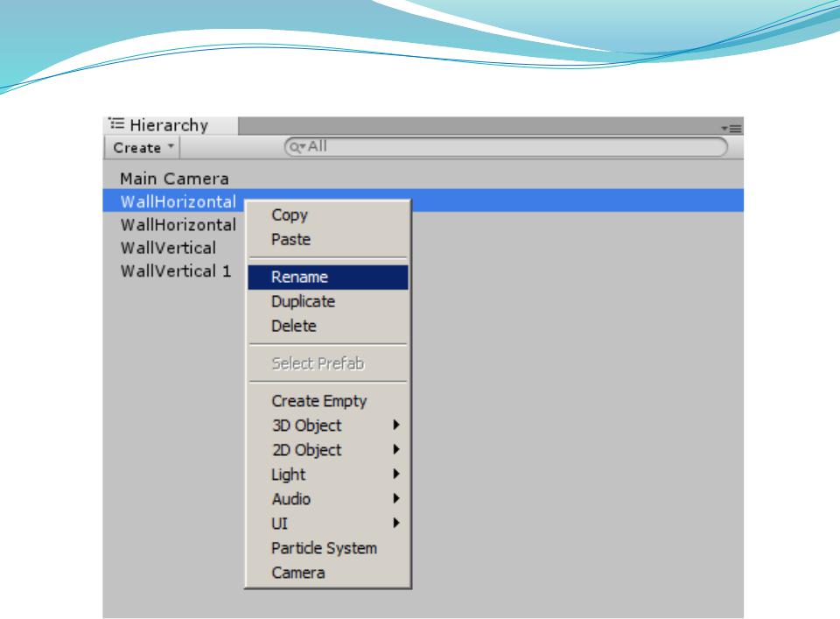Choose Copy from the context menu
Viewport: 840px width, 619px height.
click(328, 215)
